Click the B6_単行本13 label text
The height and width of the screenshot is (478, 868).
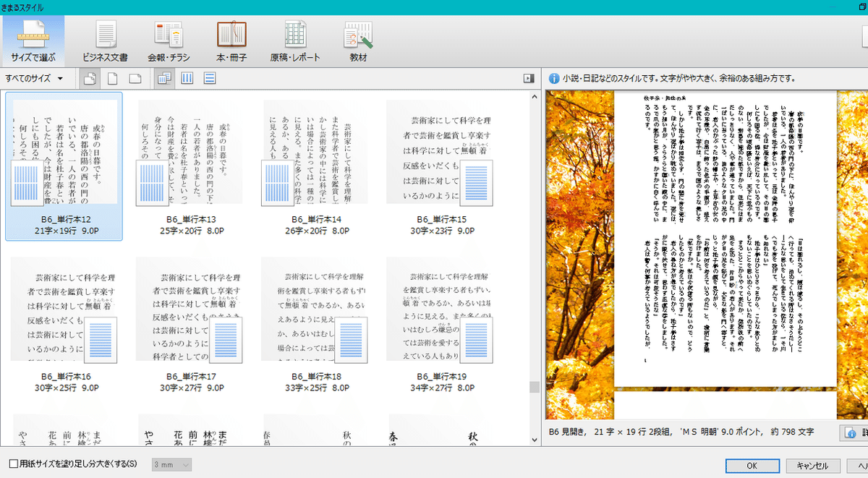click(191, 219)
